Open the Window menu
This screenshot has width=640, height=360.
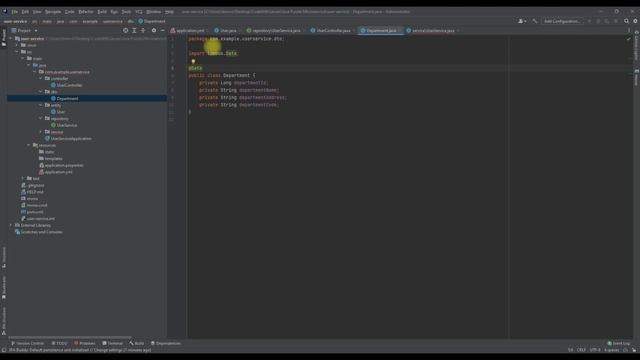pyautogui.click(x=153, y=12)
